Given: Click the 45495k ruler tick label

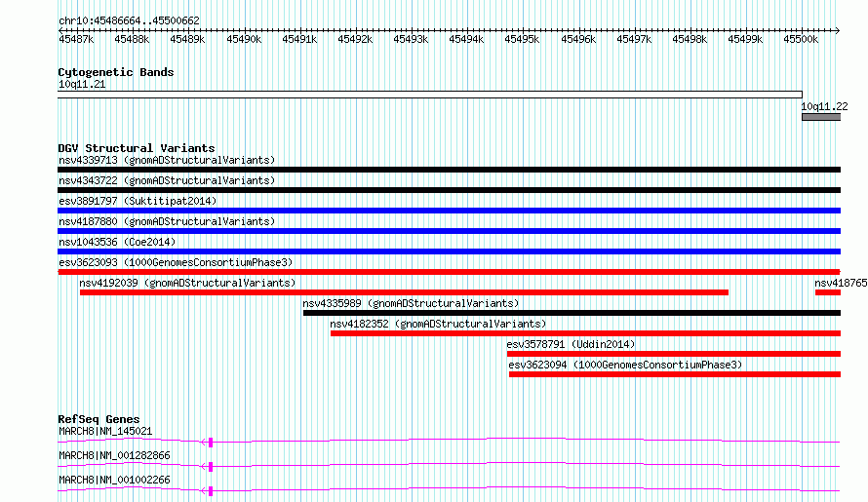Looking at the screenshot, I should click(x=522, y=39).
